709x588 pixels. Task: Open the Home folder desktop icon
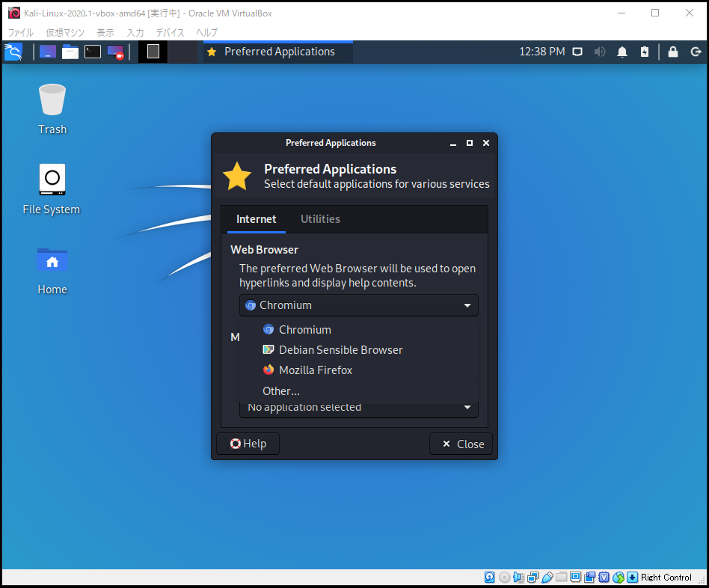pyautogui.click(x=52, y=271)
